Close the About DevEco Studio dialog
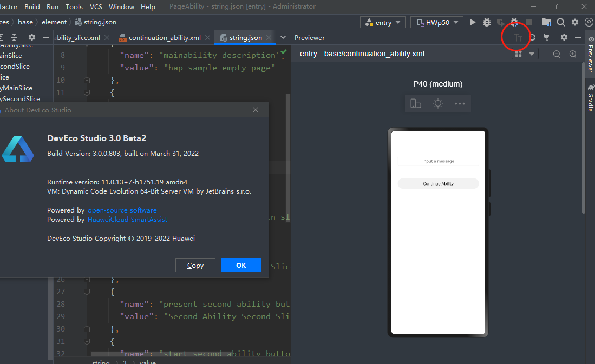 256,110
